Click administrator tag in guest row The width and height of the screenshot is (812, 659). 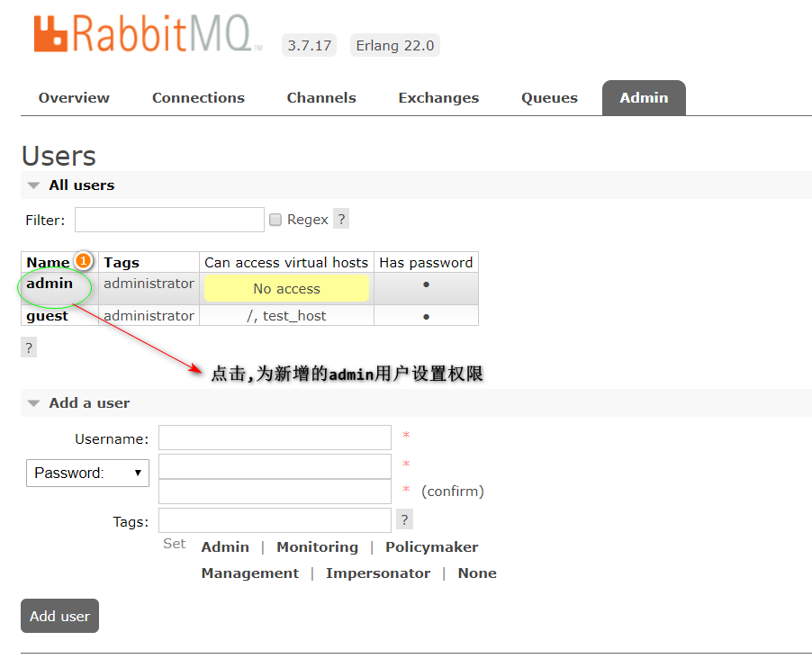[x=149, y=315]
